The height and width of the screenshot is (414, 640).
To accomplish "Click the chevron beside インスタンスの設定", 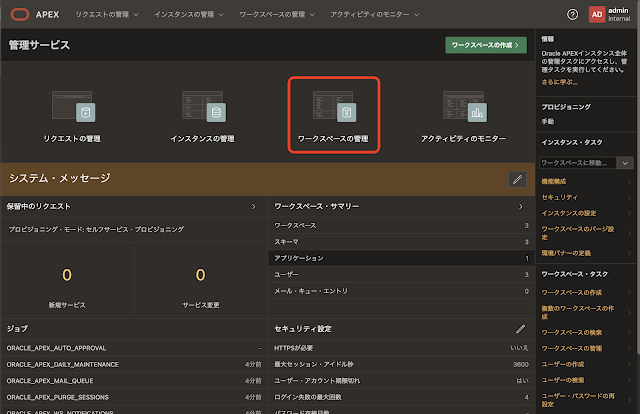I will (629, 213).
